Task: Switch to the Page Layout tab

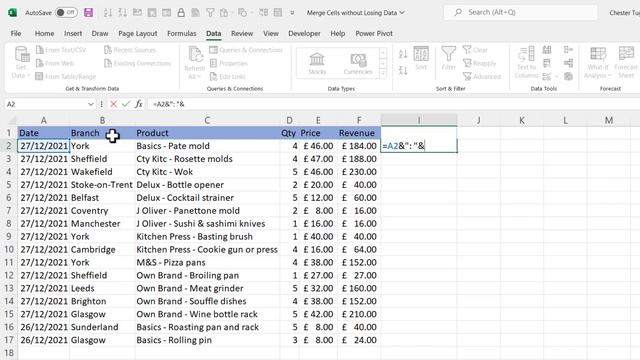Action: point(138,33)
